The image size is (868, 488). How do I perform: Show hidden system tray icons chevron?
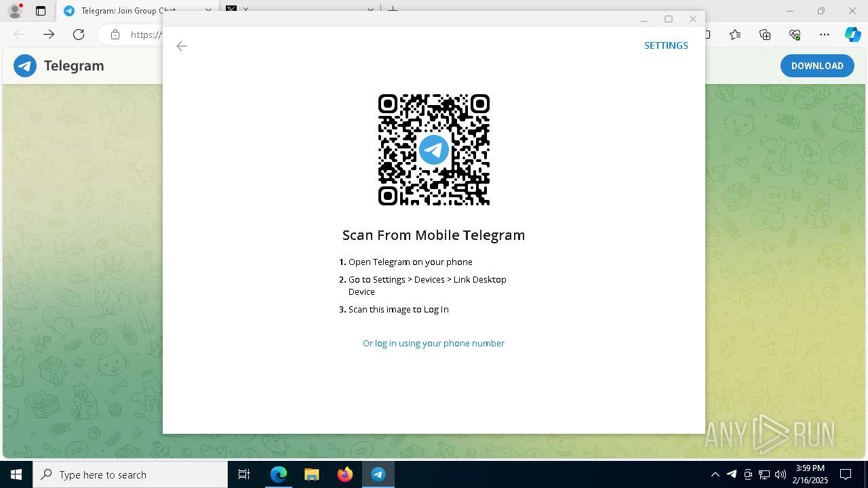(x=715, y=474)
